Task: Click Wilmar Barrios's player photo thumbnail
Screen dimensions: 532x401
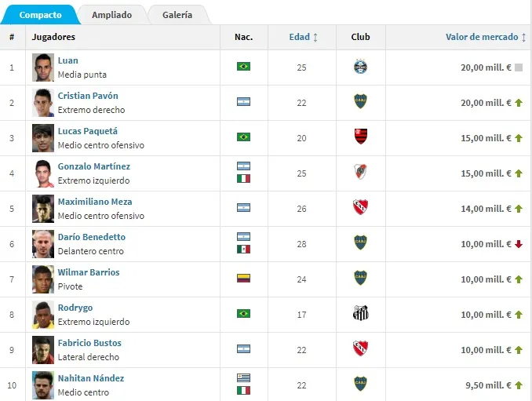Action: pos(43,279)
